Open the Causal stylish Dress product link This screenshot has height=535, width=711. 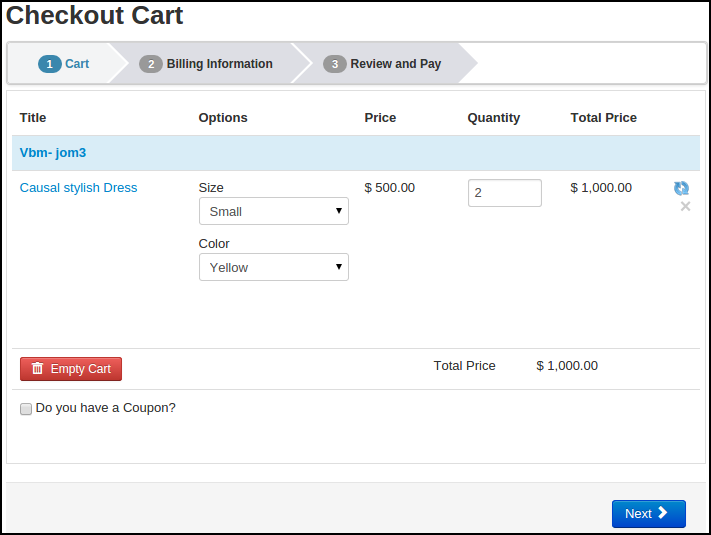pos(79,188)
